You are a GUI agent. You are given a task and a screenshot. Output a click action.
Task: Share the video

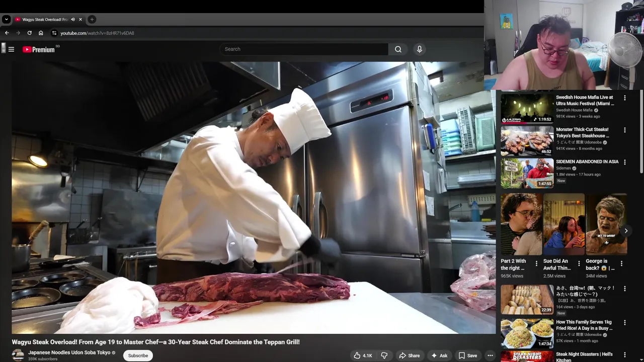pos(409,355)
